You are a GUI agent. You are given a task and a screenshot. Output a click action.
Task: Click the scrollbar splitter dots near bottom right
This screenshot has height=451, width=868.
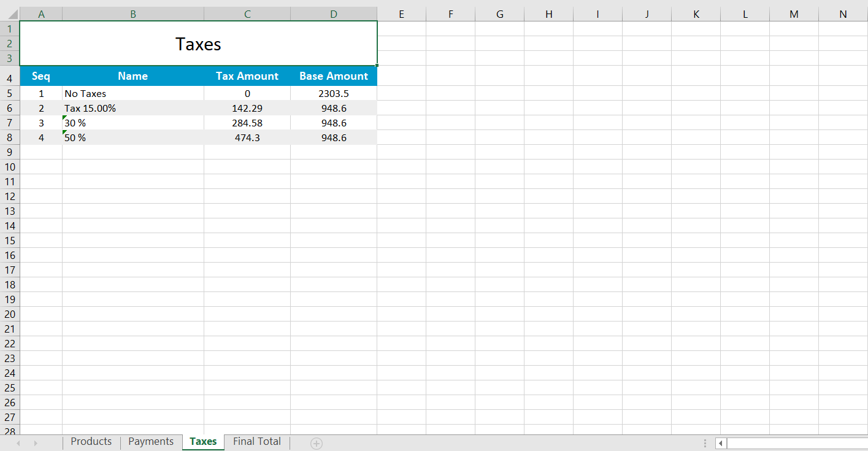click(705, 442)
